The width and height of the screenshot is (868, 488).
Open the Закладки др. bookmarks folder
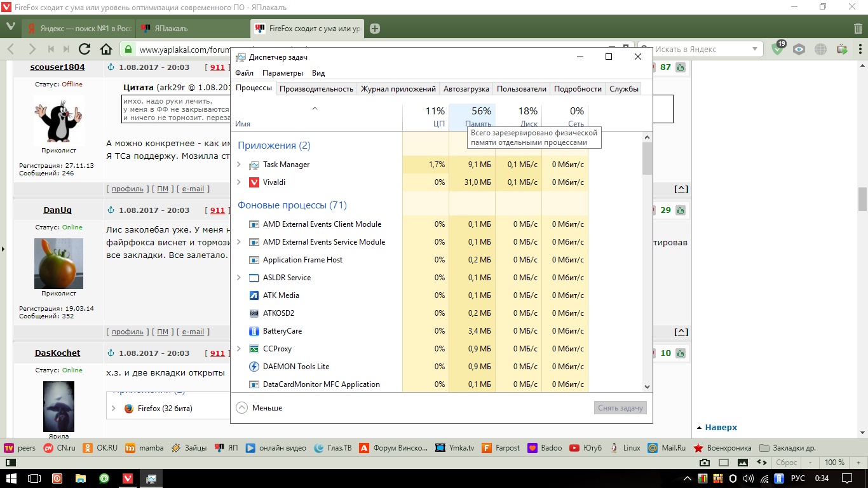click(787, 448)
